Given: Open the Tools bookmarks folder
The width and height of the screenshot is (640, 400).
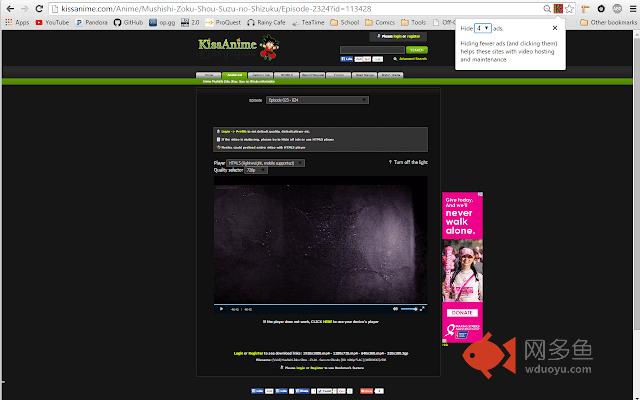Looking at the screenshot, I should click(x=413, y=22).
